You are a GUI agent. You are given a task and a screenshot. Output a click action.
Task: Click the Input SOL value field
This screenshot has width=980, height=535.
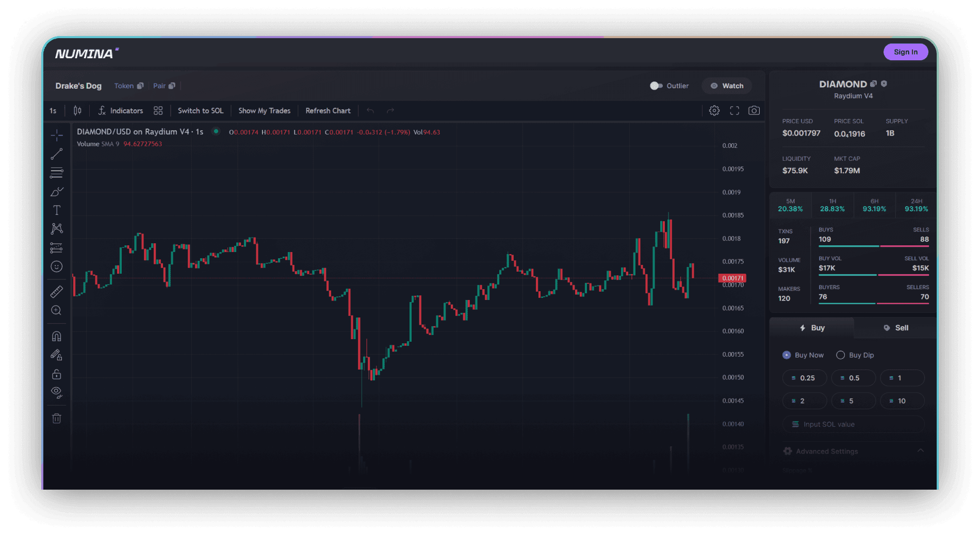click(x=854, y=424)
